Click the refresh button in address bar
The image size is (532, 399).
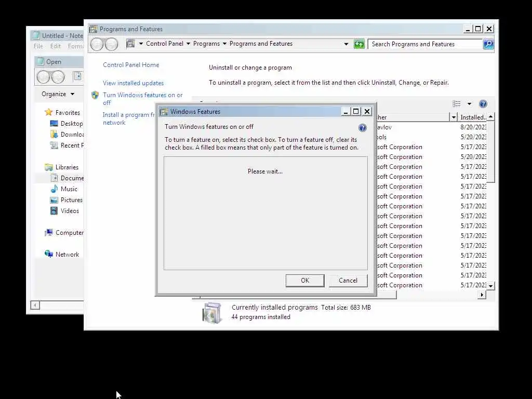(x=358, y=44)
